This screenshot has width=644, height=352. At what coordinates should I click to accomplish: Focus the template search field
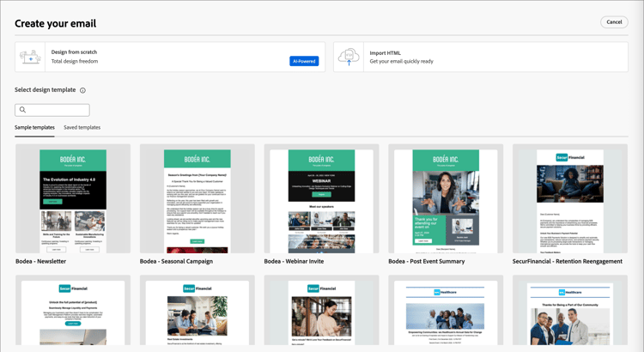pyautogui.click(x=52, y=110)
